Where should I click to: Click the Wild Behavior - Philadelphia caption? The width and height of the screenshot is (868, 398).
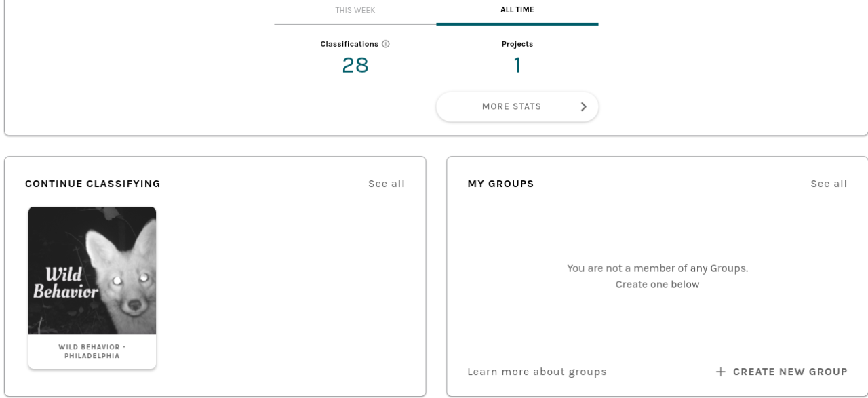click(x=92, y=351)
